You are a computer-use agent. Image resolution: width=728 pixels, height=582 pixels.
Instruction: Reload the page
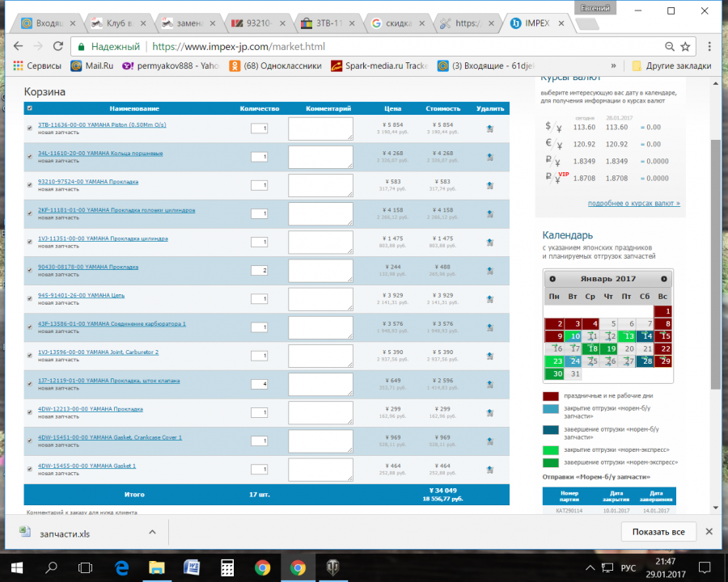coord(57,47)
